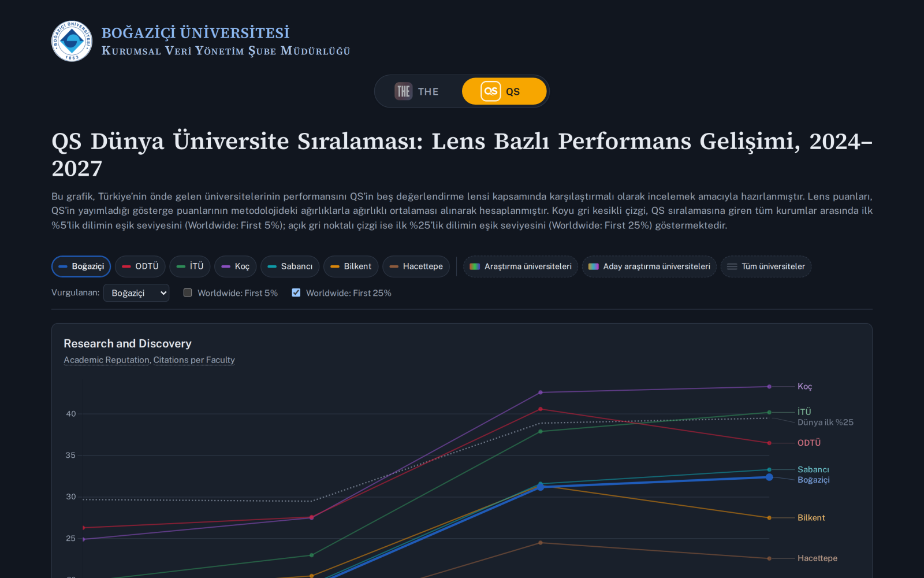
Task: Click the Aday araştırma üniversiteleri rainbow icon
Action: pyautogui.click(x=593, y=266)
